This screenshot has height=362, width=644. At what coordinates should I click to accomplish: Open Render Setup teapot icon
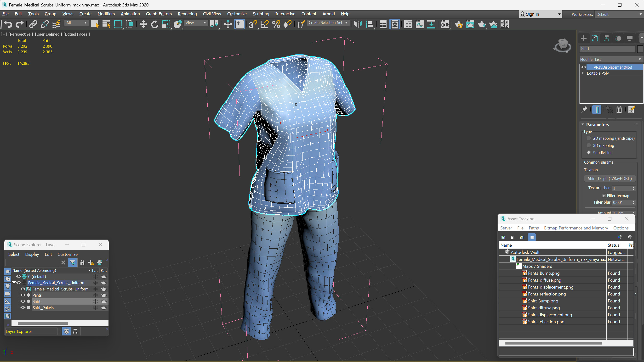click(458, 24)
